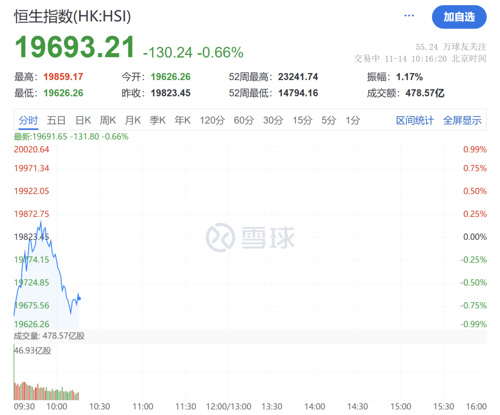The image size is (500, 415).
Task: Open the 年K yearly chart tab
Action: [182, 120]
